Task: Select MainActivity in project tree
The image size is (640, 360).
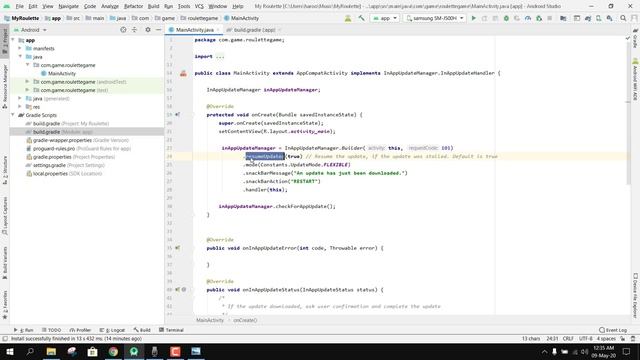Action: click(x=62, y=73)
